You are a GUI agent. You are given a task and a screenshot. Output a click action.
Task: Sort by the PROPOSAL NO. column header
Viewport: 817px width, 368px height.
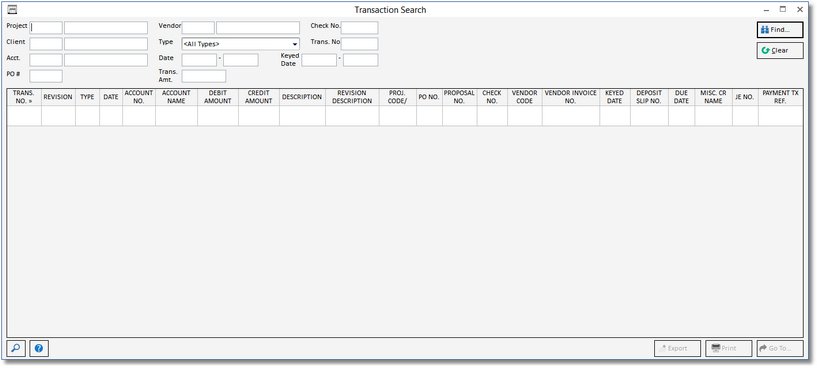coord(460,97)
